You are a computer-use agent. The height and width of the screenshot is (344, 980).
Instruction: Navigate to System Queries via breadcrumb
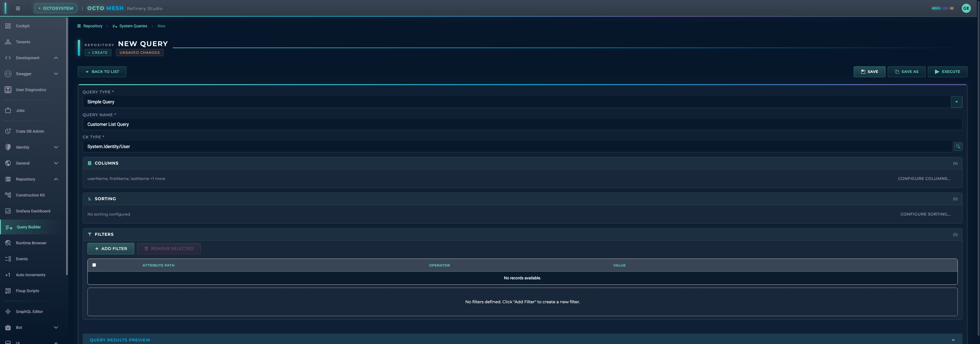133,26
